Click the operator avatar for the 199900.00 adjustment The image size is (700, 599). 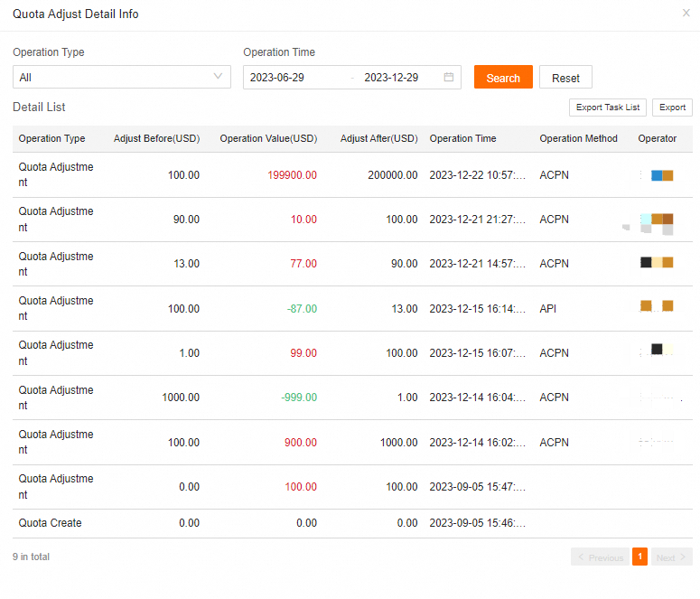661,175
